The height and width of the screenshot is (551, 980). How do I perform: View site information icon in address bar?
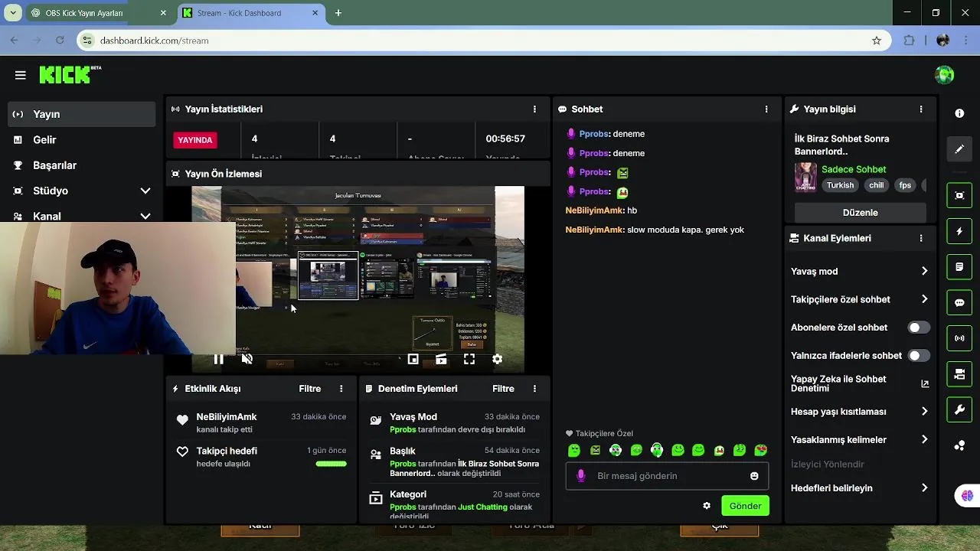point(87,41)
